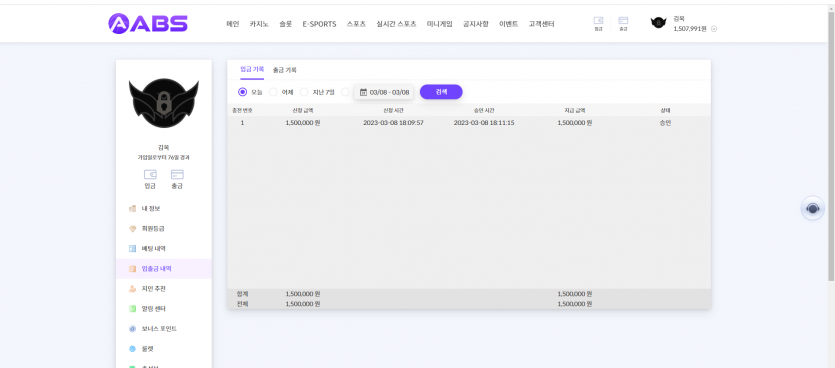Screen dimensions: 835x368
Task: Open 내 정보 in the sidebar
Action: click(x=163, y=209)
